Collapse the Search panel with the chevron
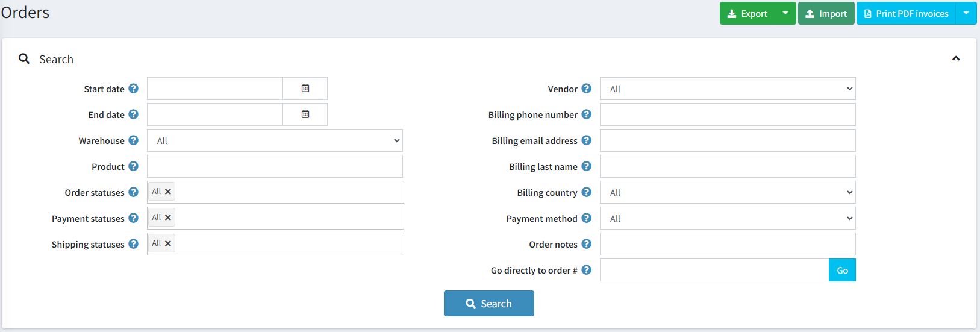Image resolution: width=980 pixels, height=332 pixels. pos(956,58)
